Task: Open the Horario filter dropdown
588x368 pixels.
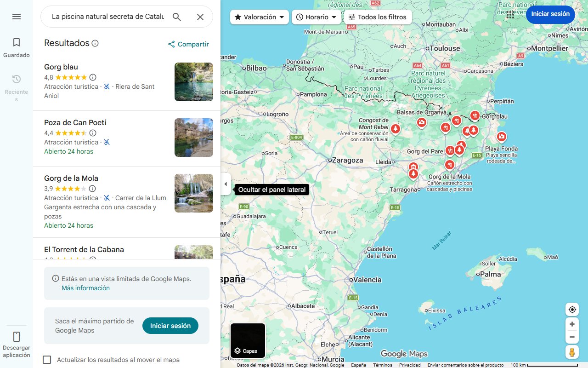Action: click(317, 17)
